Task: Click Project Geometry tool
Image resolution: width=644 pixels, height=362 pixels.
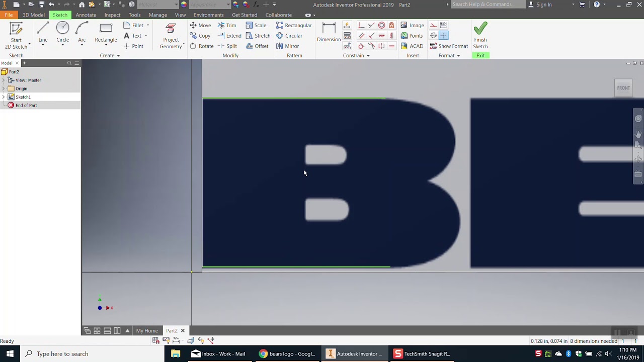Action: click(171, 35)
